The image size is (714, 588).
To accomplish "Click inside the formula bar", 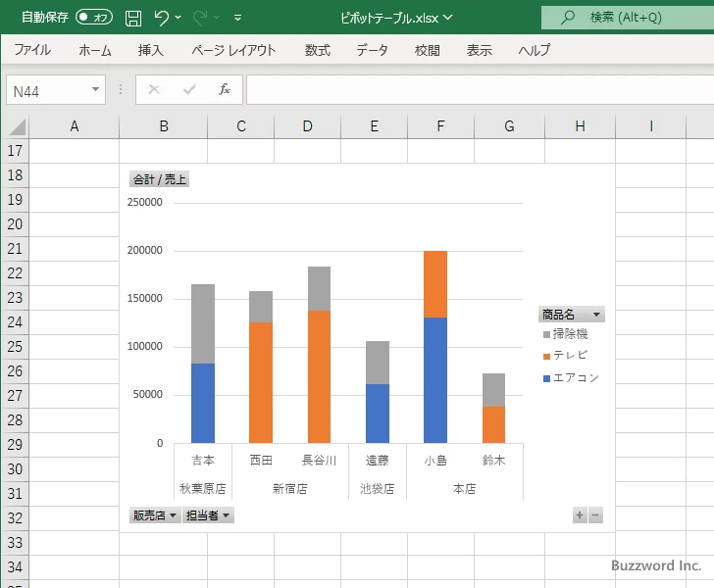I will tap(480, 89).
